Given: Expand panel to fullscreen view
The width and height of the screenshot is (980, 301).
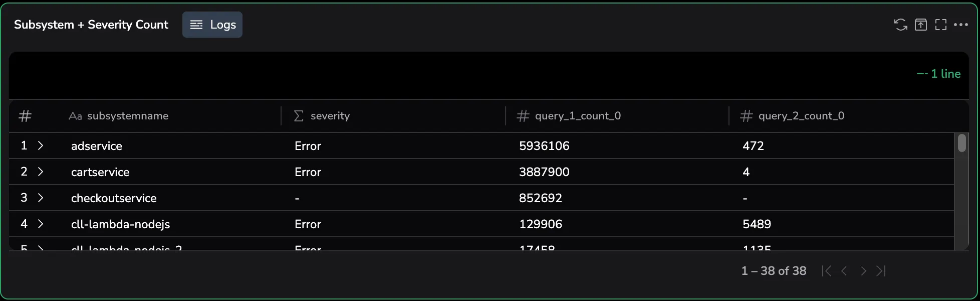Looking at the screenshot, I should pyautogui.click(x=941, y=25).
